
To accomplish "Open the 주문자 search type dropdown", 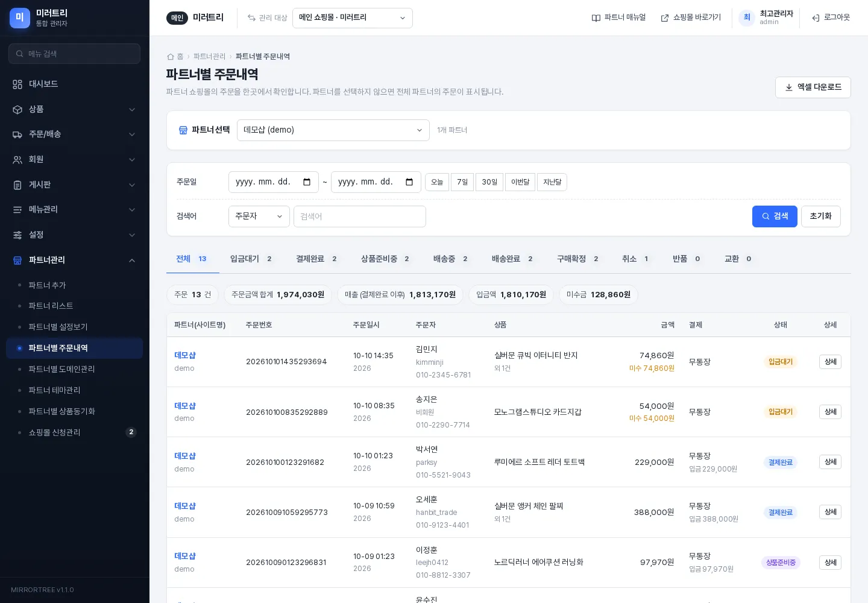I will coord(259,216).
